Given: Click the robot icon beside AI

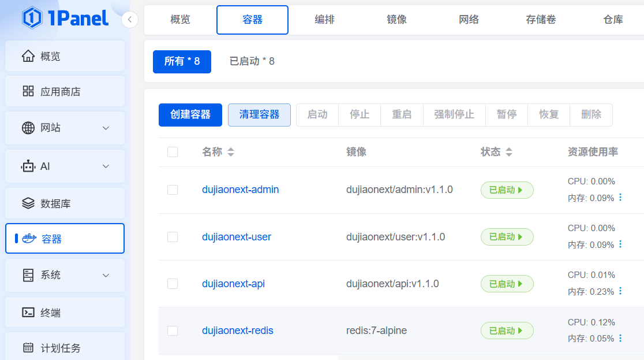Looking at the screenshot, I should click(x=28, y=166).
